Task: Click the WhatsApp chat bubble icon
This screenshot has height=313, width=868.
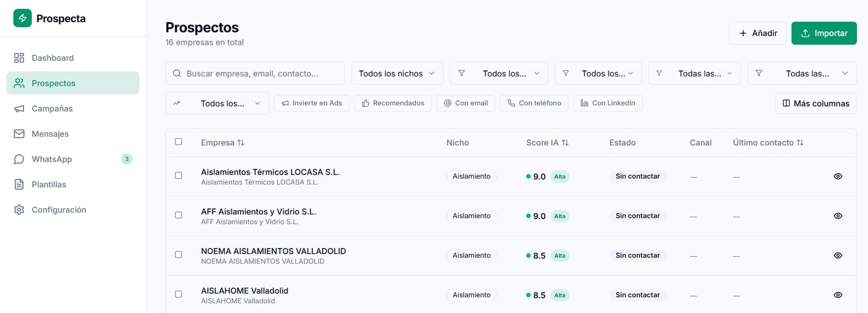Action: click(x=19, y=159)
